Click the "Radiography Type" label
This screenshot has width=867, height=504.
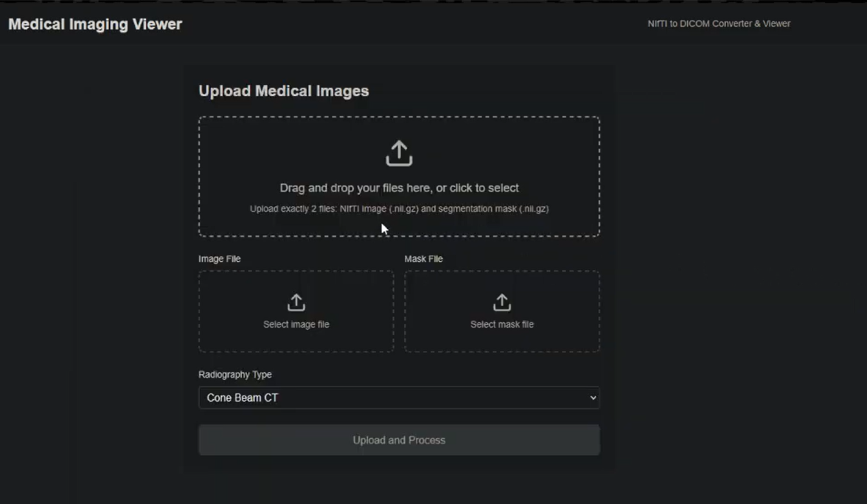(235, 375)
